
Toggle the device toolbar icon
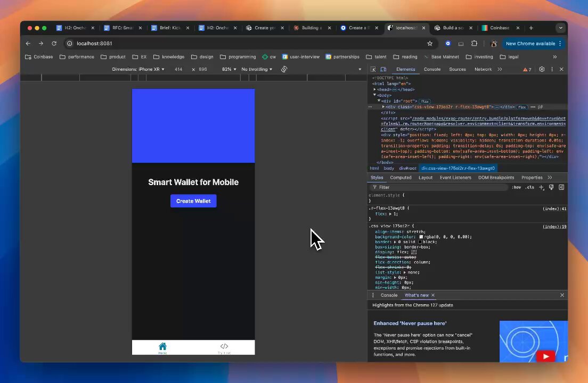pos(383,69)
